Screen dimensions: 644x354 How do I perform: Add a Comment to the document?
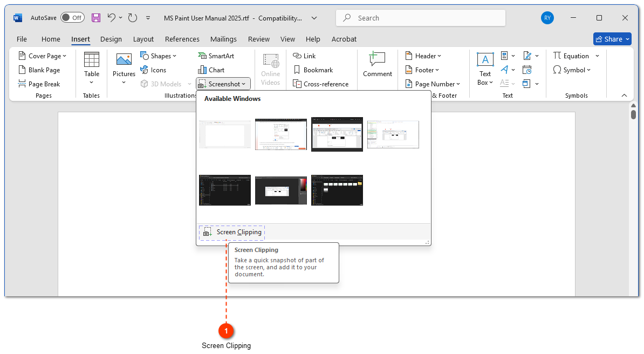[377, 65]
